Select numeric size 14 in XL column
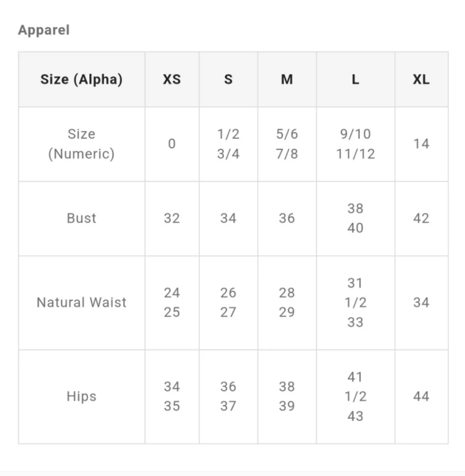This screenshot has width=465, height=476. (421, 144)
